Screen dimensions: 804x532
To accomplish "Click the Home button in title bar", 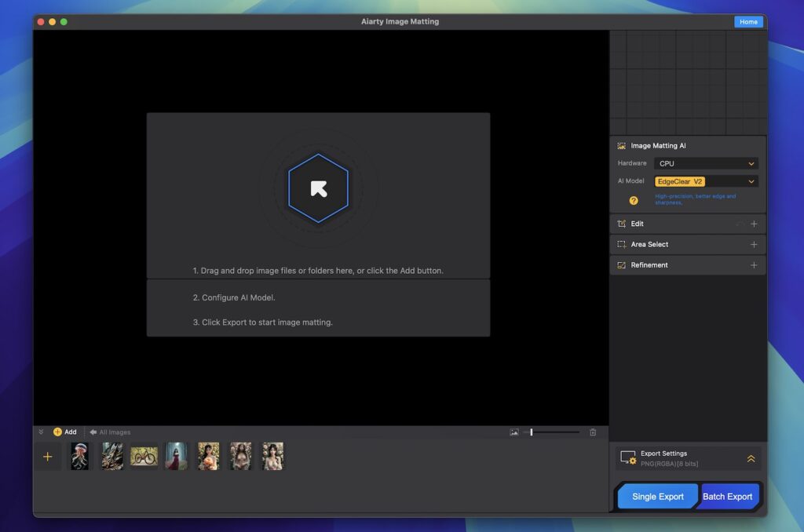I will 748,21.
